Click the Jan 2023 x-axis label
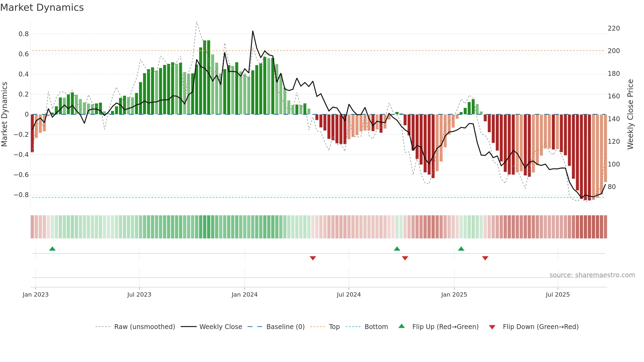Screen dimensions: 644x362 click(x=36, y=294)
